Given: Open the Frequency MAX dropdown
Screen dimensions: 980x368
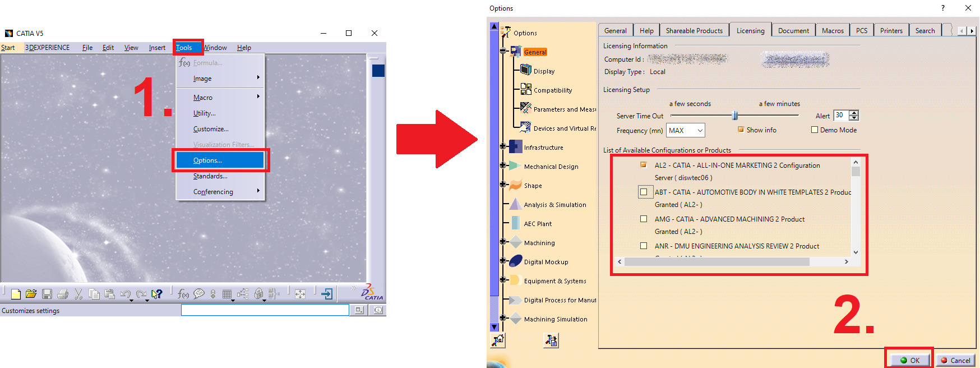Looking at the screenshot, I should coord(686,131).
